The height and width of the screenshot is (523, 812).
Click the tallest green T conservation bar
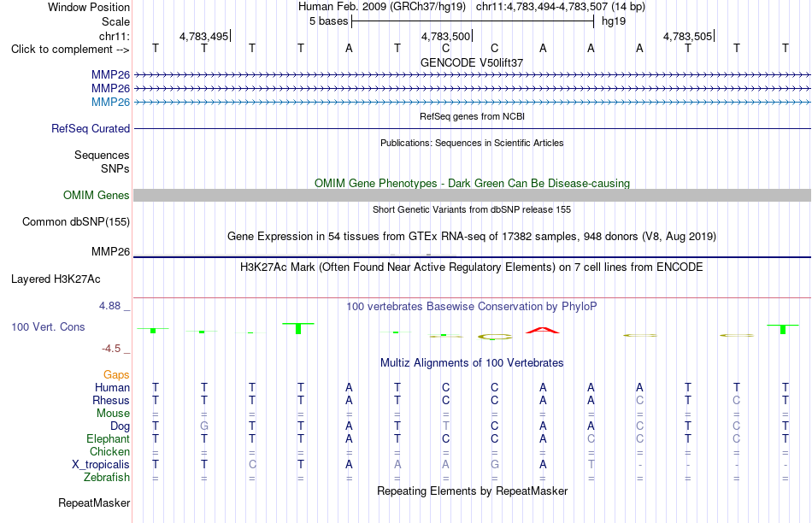pos(298,328)
